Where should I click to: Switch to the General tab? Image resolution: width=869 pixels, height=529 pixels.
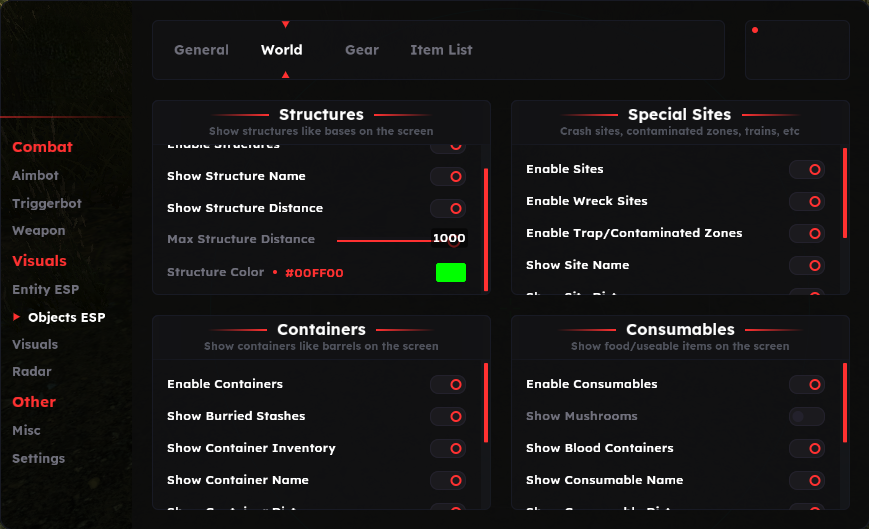coord(201,50)
